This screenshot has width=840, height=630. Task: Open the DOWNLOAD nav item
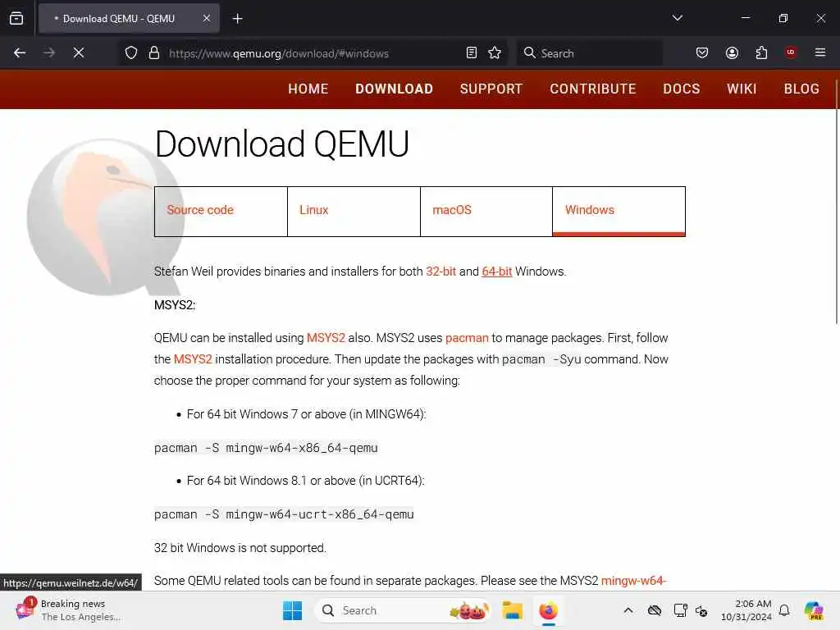(395, 89)
